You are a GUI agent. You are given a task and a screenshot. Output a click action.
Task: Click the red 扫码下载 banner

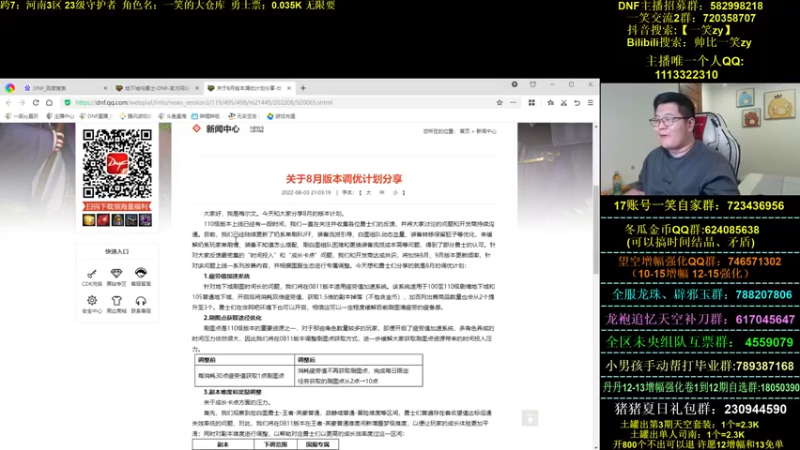coord(117,207)
